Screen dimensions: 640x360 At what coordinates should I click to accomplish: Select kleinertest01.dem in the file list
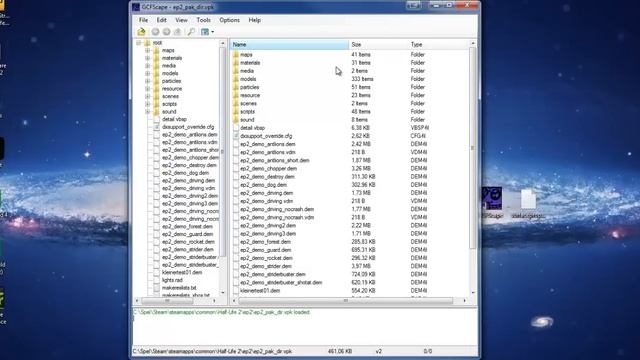260,291
